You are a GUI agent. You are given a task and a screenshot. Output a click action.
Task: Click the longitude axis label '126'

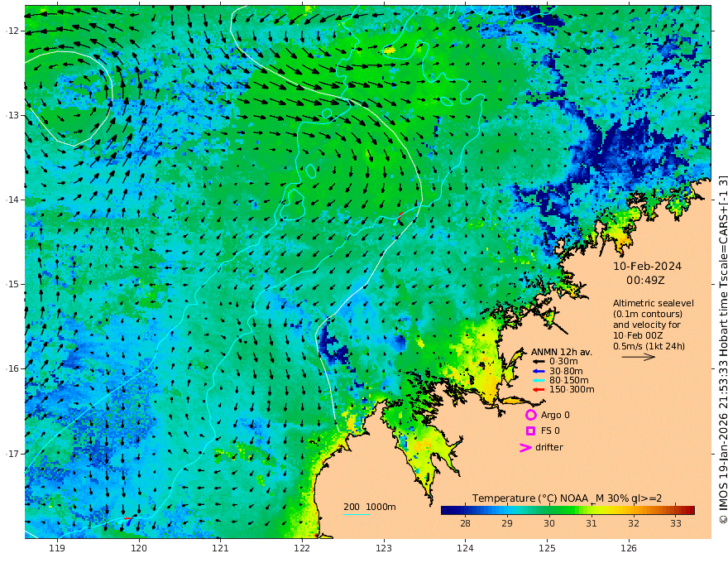coord(629,548)
